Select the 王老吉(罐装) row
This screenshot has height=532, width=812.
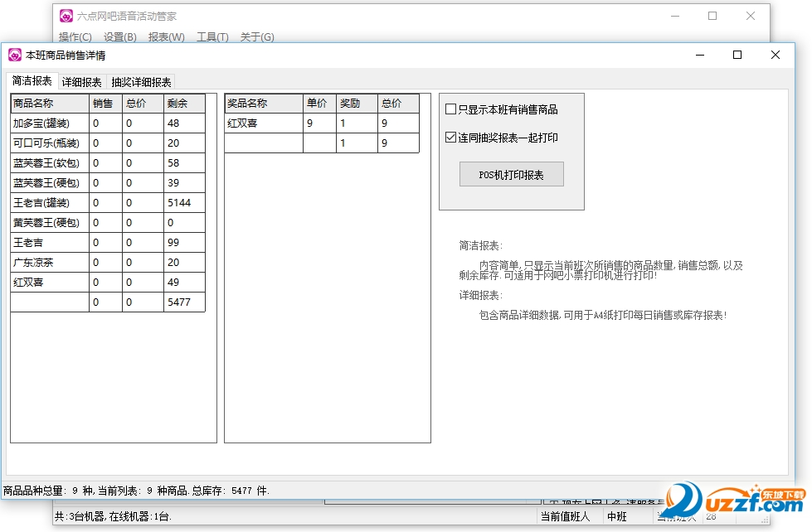tap(108, 203)
